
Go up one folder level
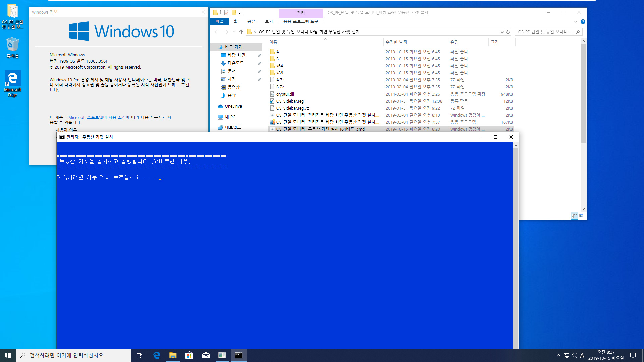pos(241,32)
